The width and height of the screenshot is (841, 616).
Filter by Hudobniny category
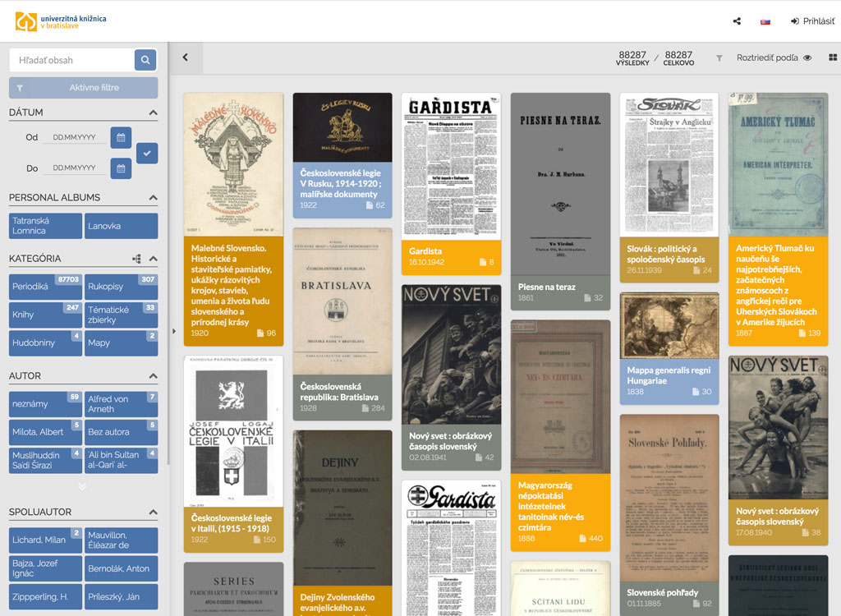click(46, 342)
